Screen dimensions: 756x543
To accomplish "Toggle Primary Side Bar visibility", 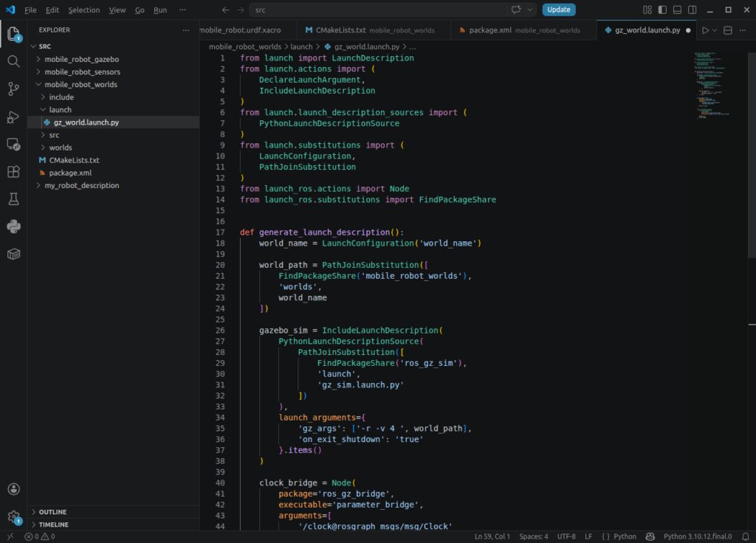I will click(x=662, y=10).
